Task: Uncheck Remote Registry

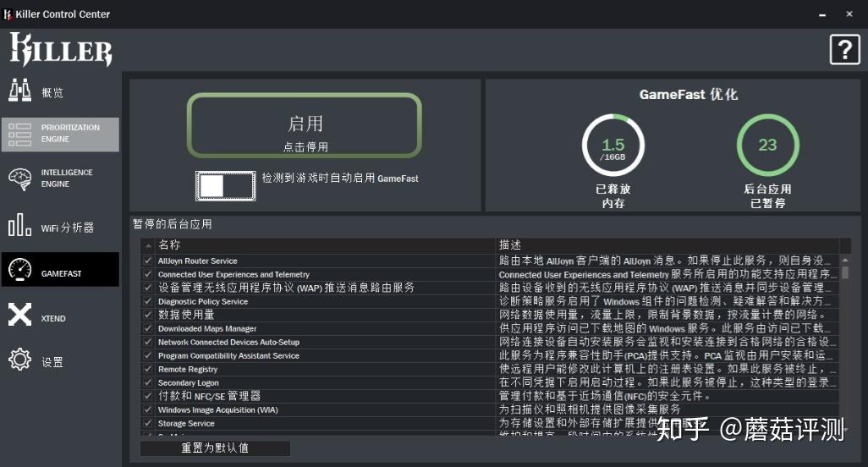Action: click(148, 369)
